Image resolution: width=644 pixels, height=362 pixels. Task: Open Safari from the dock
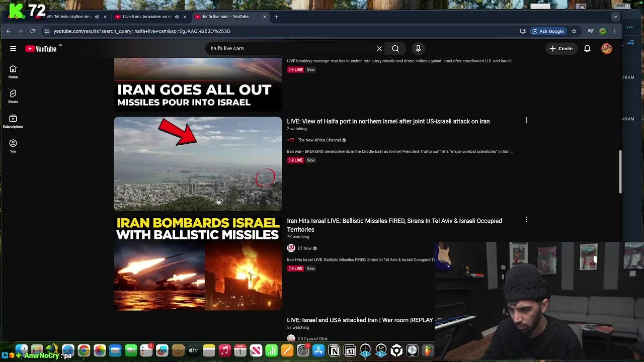point(68,350)
